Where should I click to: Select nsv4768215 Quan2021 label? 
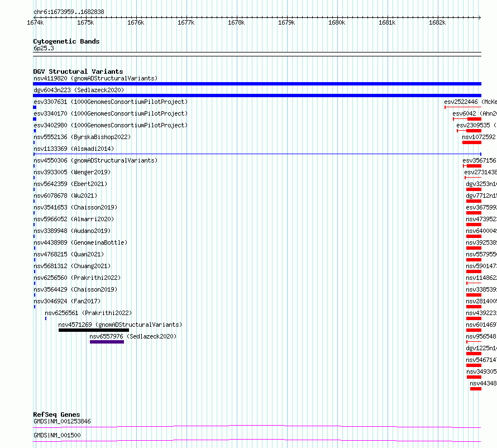click(x=69, y=254)
